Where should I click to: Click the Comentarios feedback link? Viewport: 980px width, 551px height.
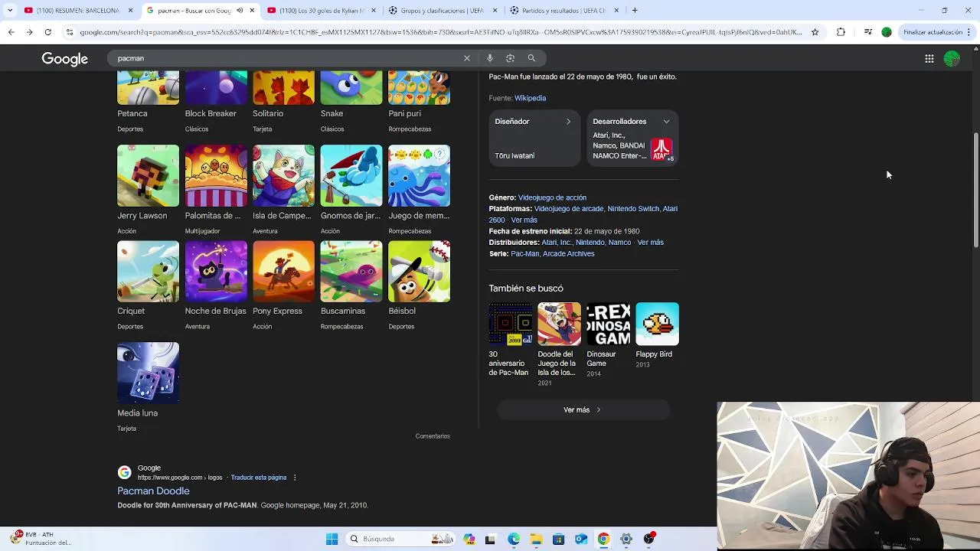(433, 436)
